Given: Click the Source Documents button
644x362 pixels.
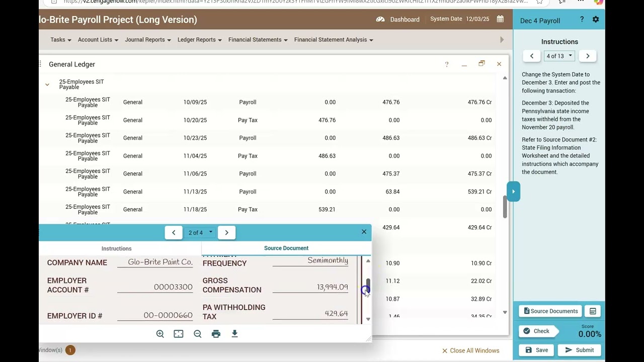Looking at the screenshot, I should [550, 311].
